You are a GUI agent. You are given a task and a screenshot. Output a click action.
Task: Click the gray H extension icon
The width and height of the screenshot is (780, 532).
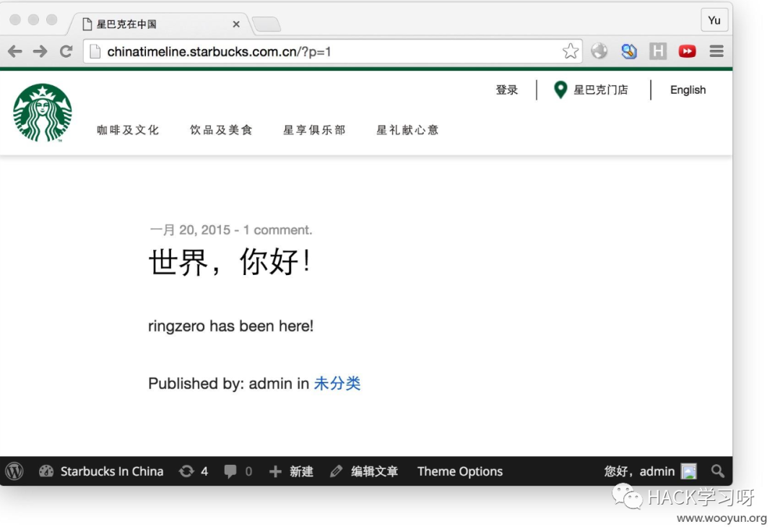coord(658,51)
